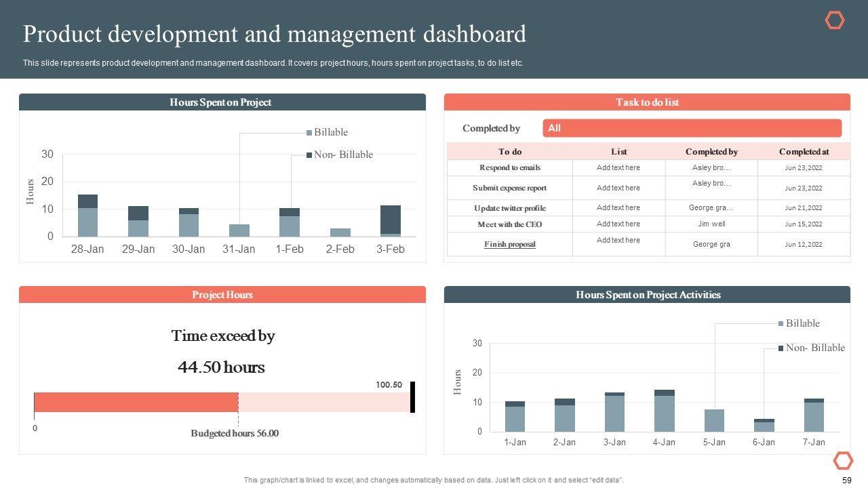Click 'Add text here' in the Meet with the CEO row
868x488 pixels.
click(618, 224)
